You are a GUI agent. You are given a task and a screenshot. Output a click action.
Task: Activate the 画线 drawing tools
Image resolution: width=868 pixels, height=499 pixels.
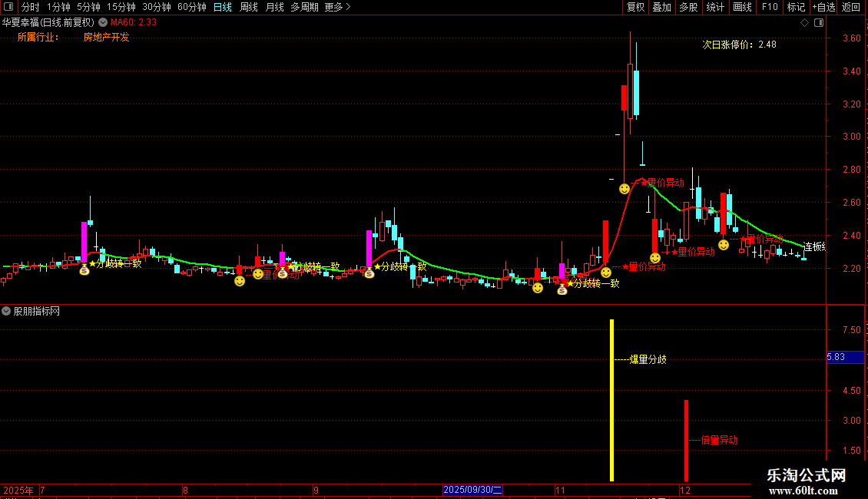[742, 7]
